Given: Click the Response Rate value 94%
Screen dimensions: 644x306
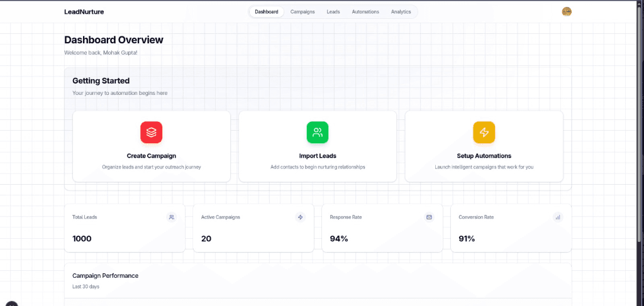Looking at the screenshot, I should pyautogui.click(x=339, y=239).
